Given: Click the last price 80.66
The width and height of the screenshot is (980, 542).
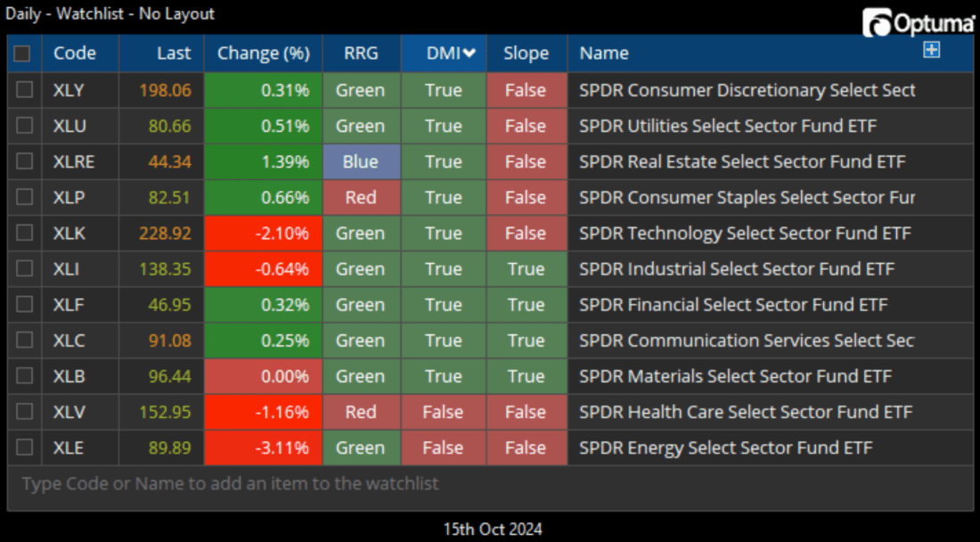Looking at the screenshot, I should [x=169, y=126].
